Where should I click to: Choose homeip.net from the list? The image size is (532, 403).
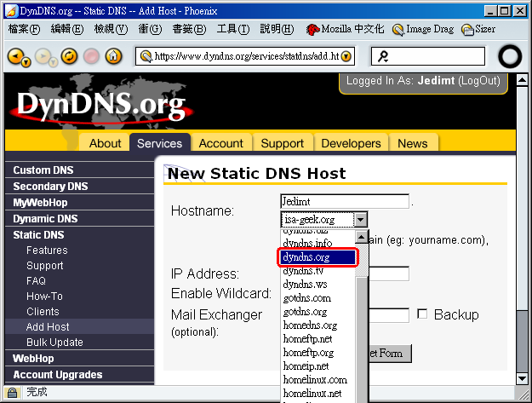(x=317, y=366)
